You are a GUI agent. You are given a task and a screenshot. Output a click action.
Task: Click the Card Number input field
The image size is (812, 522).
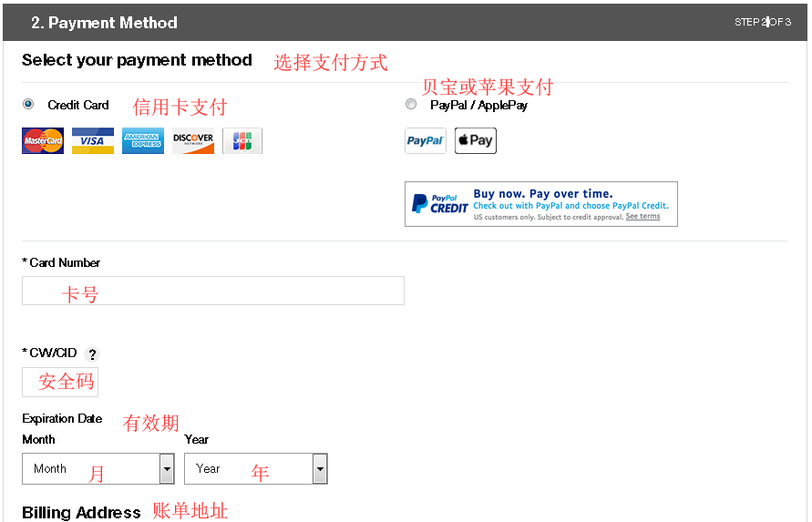[x=213, y=291]
